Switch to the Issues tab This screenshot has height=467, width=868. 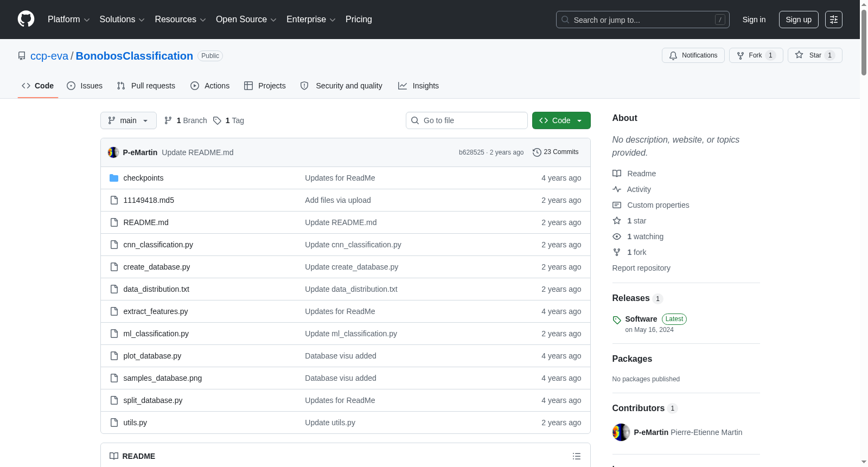pyautogui.click(x=85, y=86)
